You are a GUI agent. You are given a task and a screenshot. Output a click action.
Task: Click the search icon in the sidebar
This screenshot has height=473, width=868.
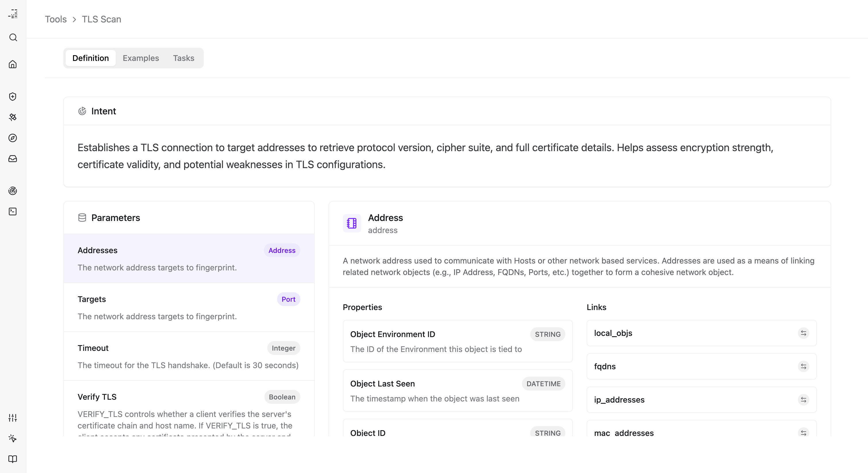pyautogui.click(x=13, y=37)
